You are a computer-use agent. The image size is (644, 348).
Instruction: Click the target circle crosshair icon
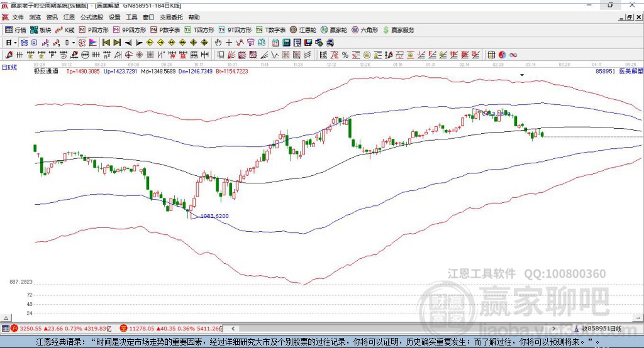click(x=128, y=55)
